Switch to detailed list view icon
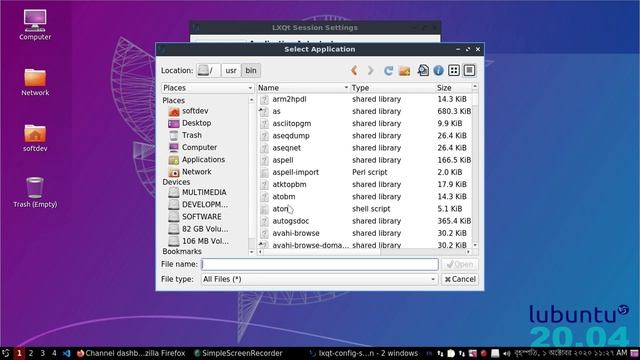Image resolution: width=640 pixels, height=360 pixels. 469,70
